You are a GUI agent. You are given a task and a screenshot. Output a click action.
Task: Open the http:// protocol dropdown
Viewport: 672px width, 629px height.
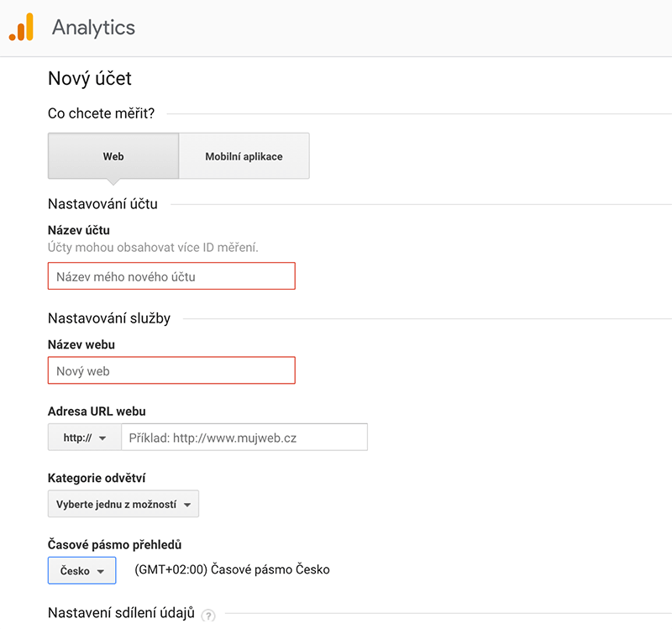point(83,437)
